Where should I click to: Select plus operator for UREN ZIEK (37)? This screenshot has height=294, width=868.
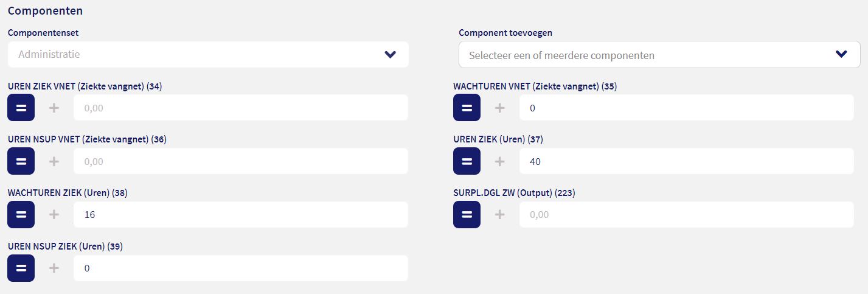pos(499,161)
